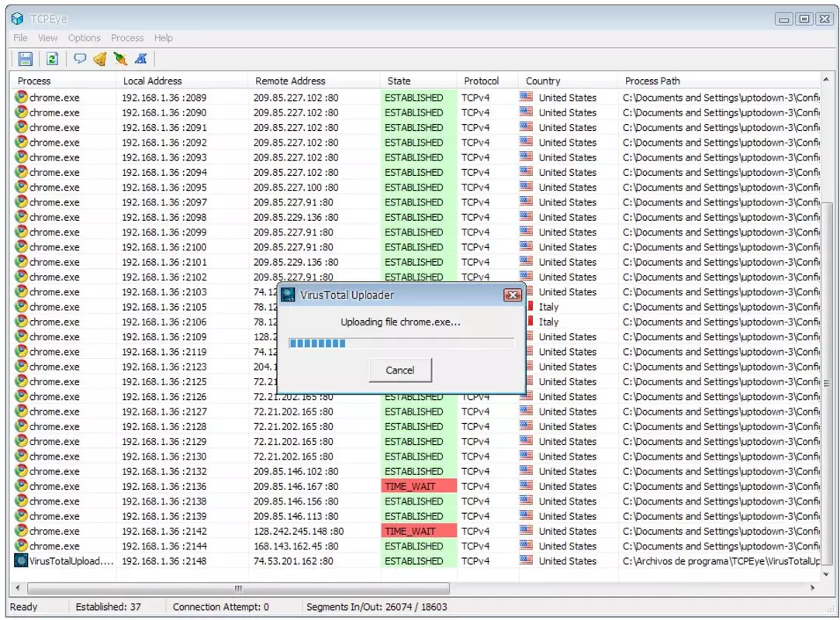
Task: Select remote address 209.85.146.102 :80
Action: [296, 471]
